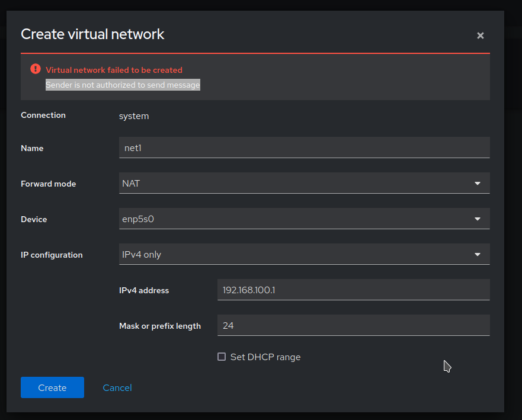Open the IP configuration IPv4 only dropdown

[304, 254]
